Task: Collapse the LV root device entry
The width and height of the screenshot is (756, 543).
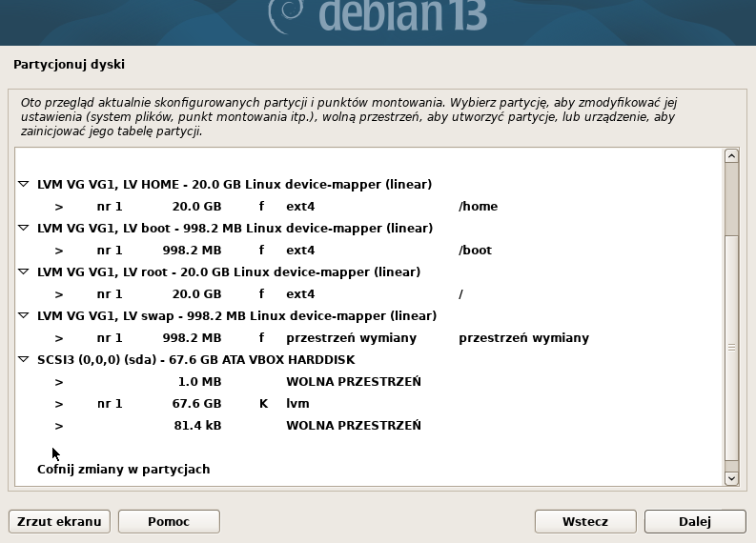Action: coord(24,272)
